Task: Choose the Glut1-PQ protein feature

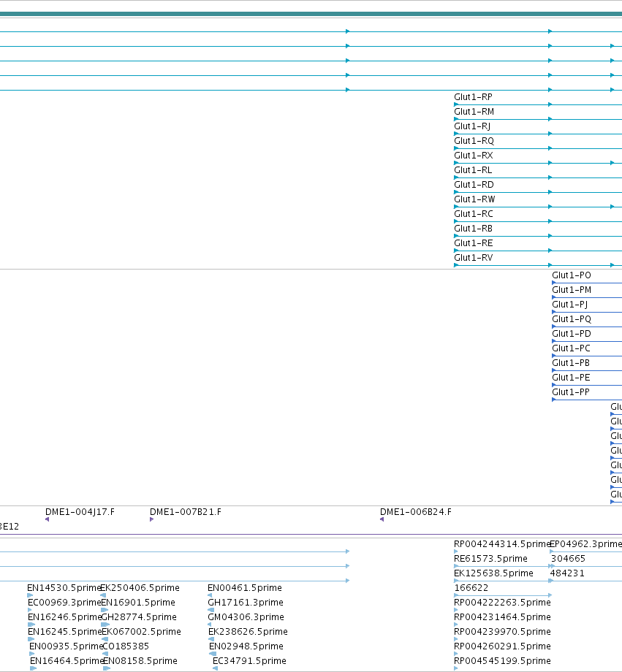Action: [x=572, y=319]
